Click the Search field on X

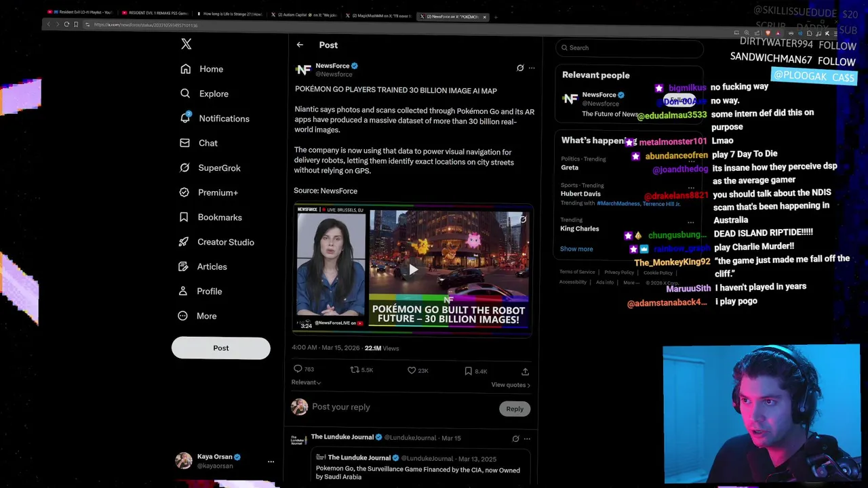[x=629, y=47]
